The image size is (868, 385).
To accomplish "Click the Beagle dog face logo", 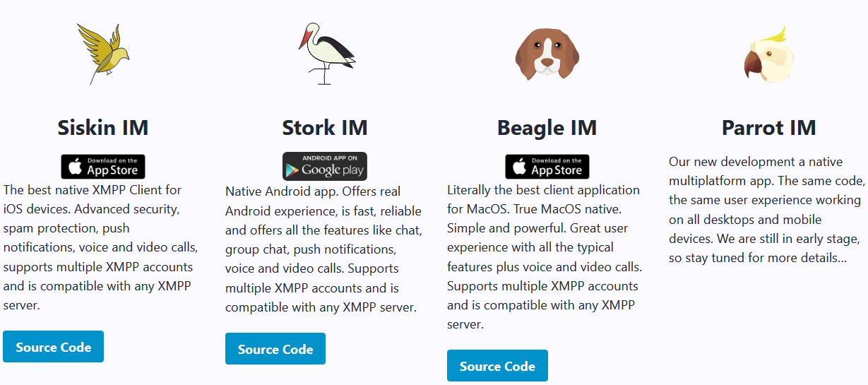I will [x=547, y=53].
